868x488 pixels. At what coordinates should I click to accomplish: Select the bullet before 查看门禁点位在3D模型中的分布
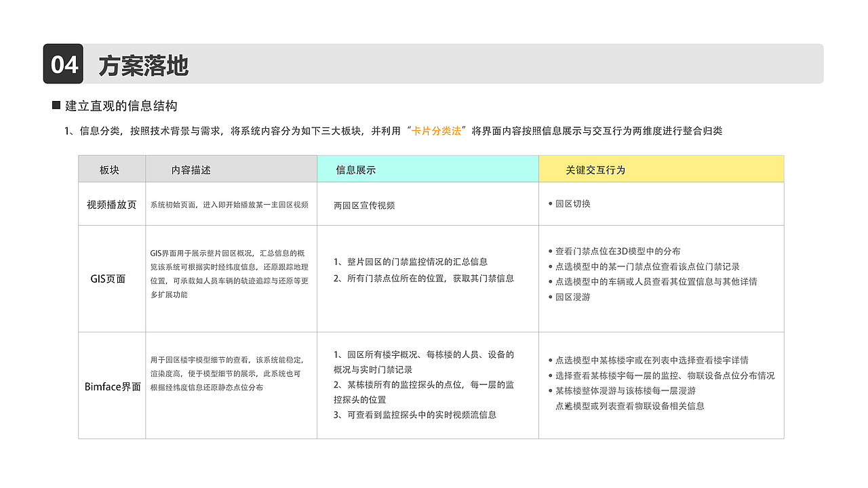pyautogui.click(x=551, y=251)
